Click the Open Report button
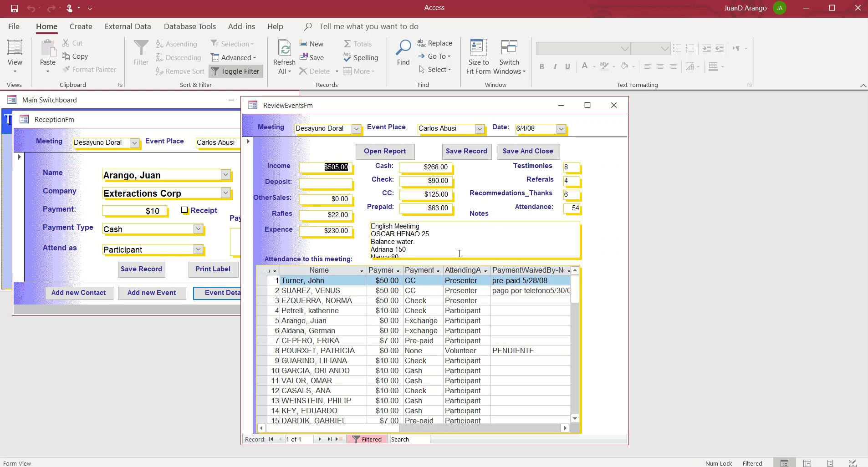The image size is (868, 467). click(x=385, y=151)
